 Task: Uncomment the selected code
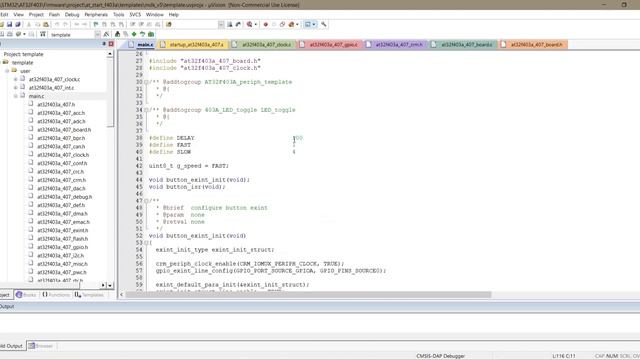(x=158, y=24)
